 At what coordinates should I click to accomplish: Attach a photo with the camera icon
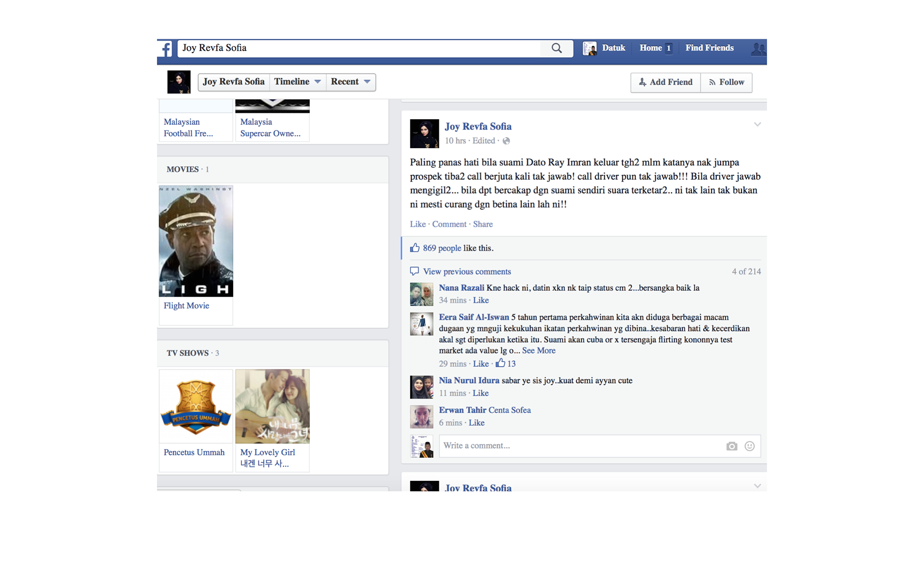click(732, 446)
